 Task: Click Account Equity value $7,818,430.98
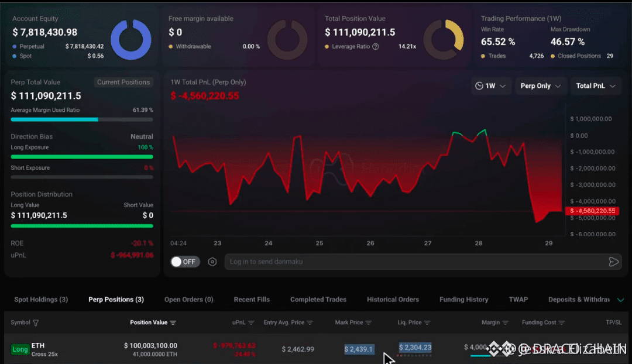(44, 32)
